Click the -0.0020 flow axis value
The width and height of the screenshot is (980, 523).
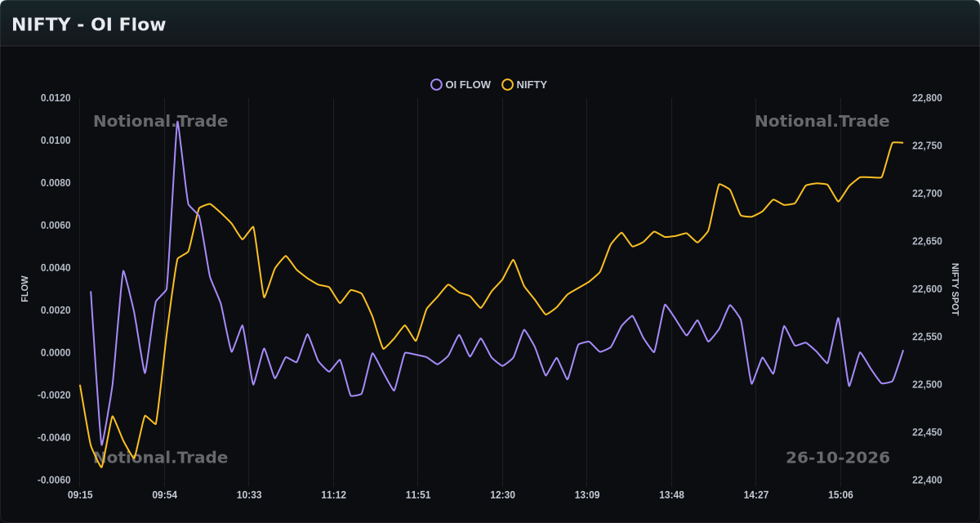[x=54, y=396]
